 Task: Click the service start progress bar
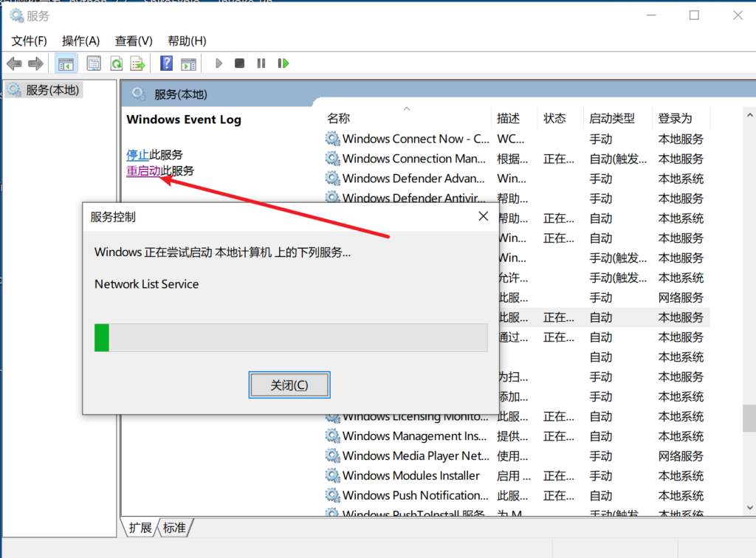click(x=291, y=337)
